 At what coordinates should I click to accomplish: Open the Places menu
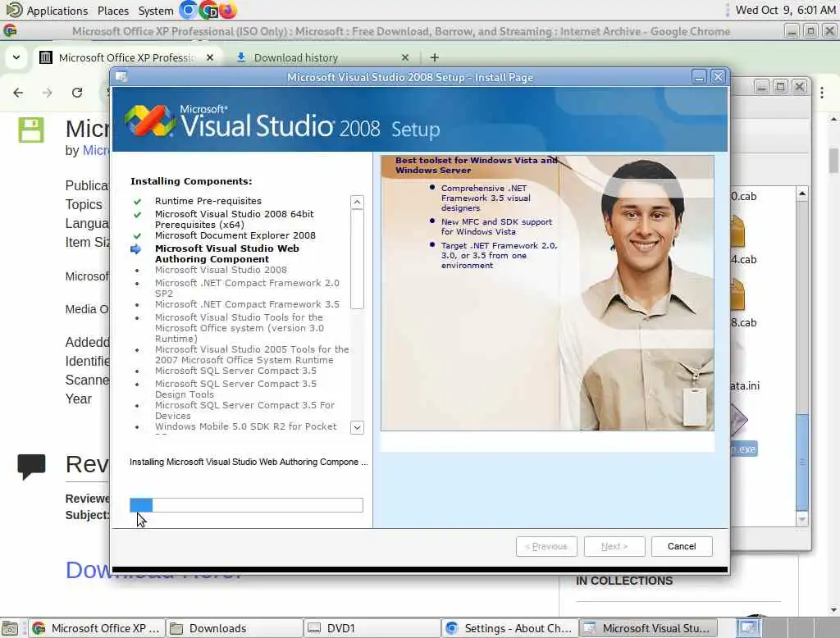point(113,10)
